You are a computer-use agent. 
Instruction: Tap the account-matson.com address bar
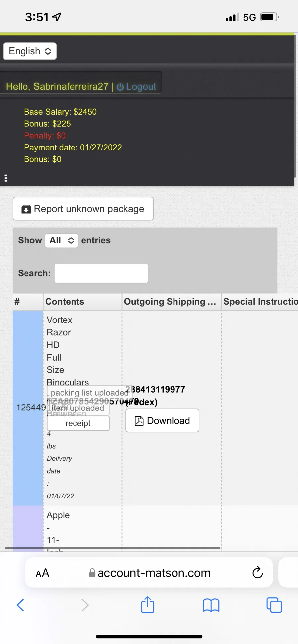pyautogui.click(x=149, y=573)
